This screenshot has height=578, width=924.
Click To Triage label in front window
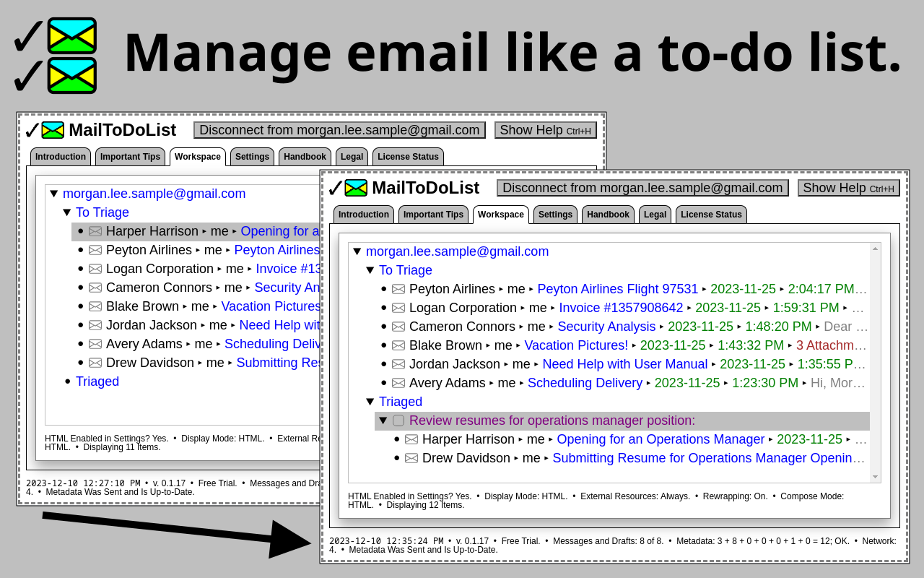[406, 270]
